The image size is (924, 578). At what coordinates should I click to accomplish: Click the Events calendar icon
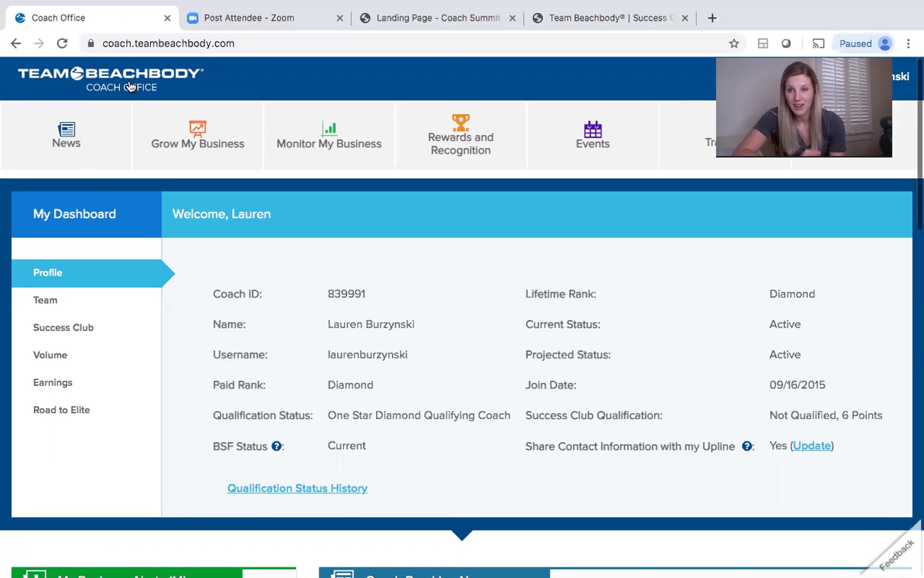click(x=593, y=129)
